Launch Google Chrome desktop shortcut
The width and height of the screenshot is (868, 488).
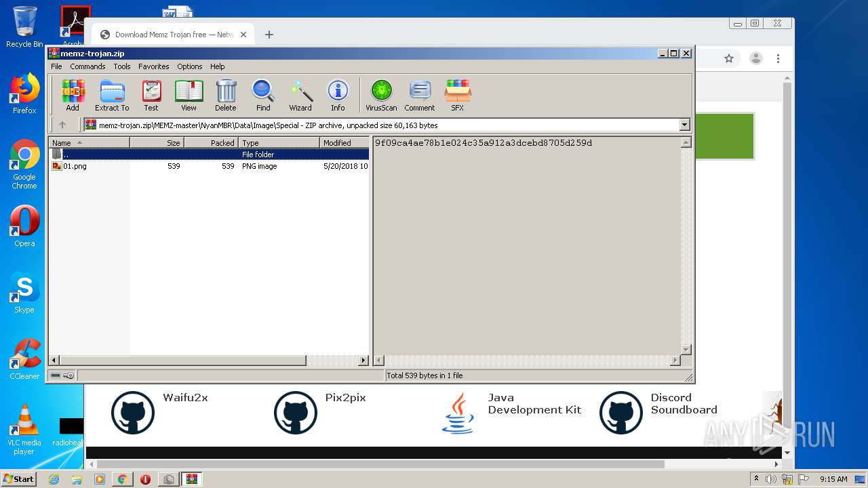click(24, 165)
